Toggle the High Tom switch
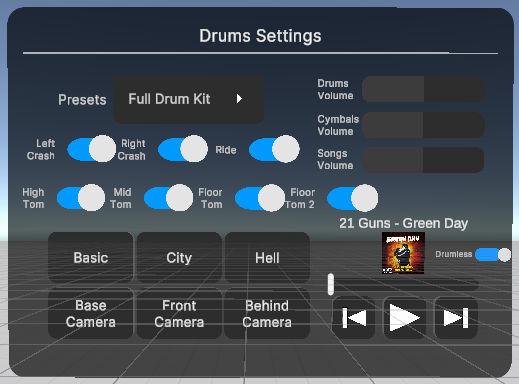Viewport: 519px width, 384px height. pos(81,198)
